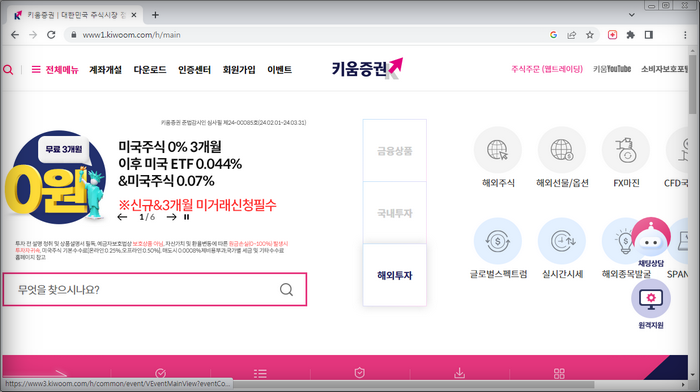Viewport: 700px width, 392px height.
Task: Click the list icon in pink bar
Action: pos(260,373)
